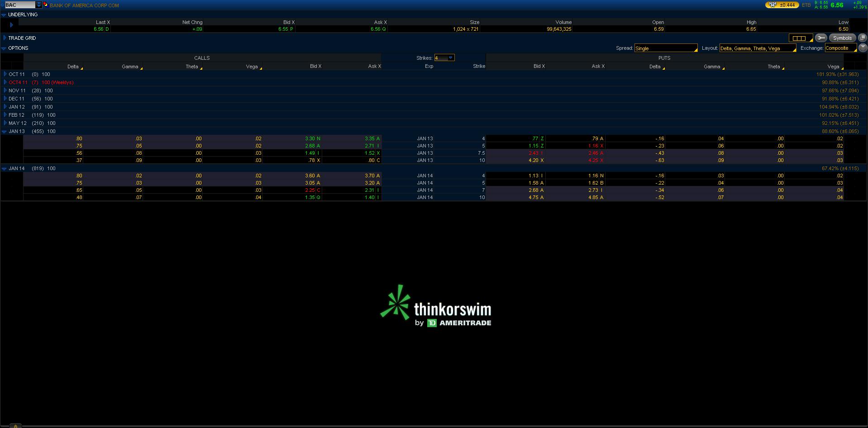Expand the JAN 12 expiration row

click(x=5, y=107)
